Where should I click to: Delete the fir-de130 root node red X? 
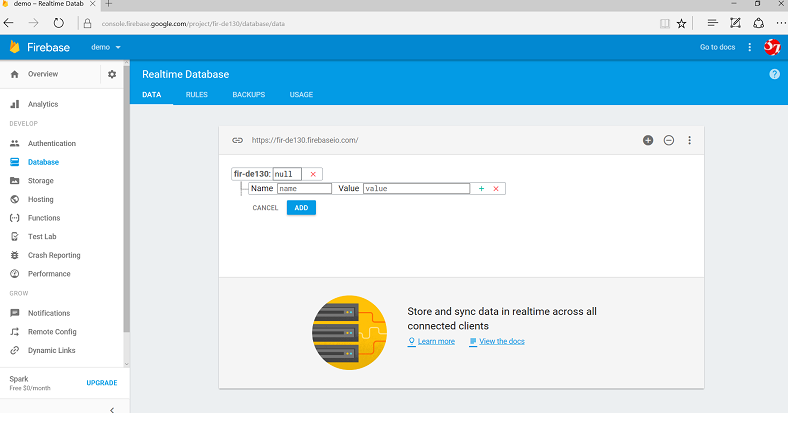(313, 174)
